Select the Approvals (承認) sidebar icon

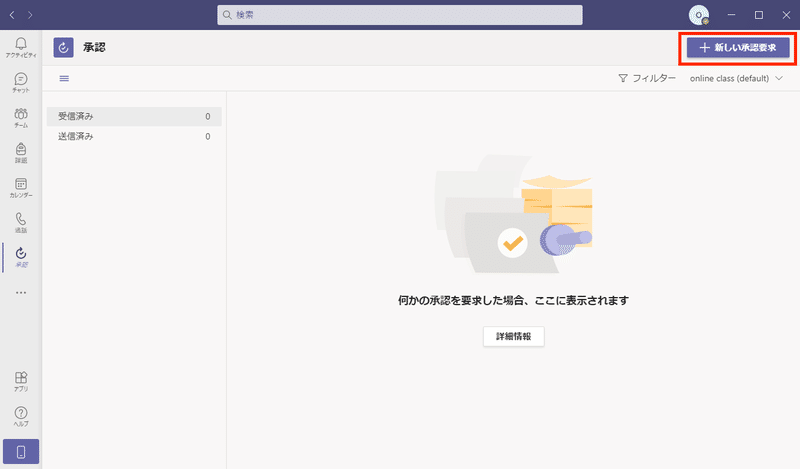tap(21, 257)
